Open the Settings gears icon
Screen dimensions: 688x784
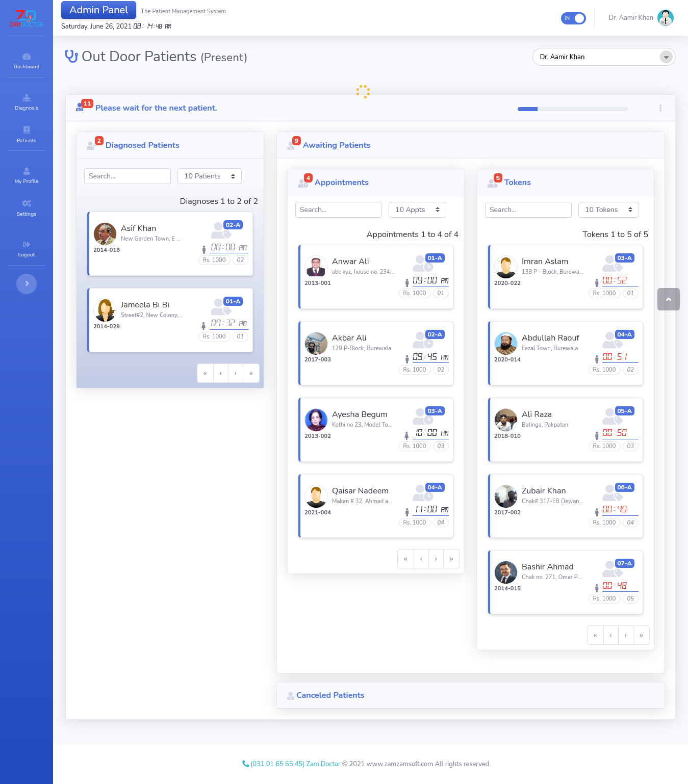coord(27,203)
